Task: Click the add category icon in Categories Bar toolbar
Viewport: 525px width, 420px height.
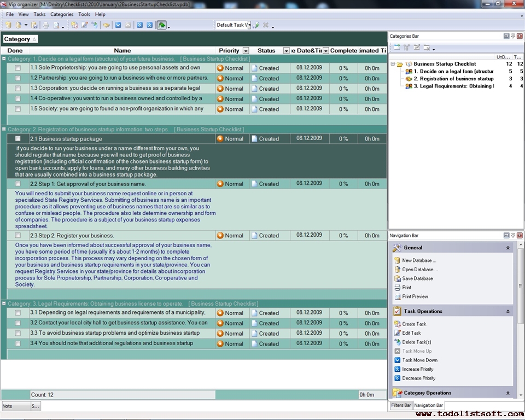Action: click(397, 48)
